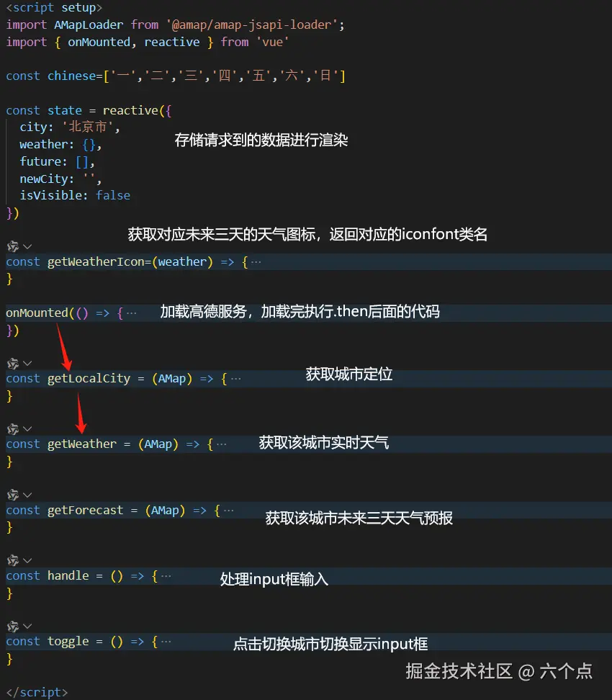
Task: Expand the folded body of getLocalCity
Action: click(x=235, y=379)
